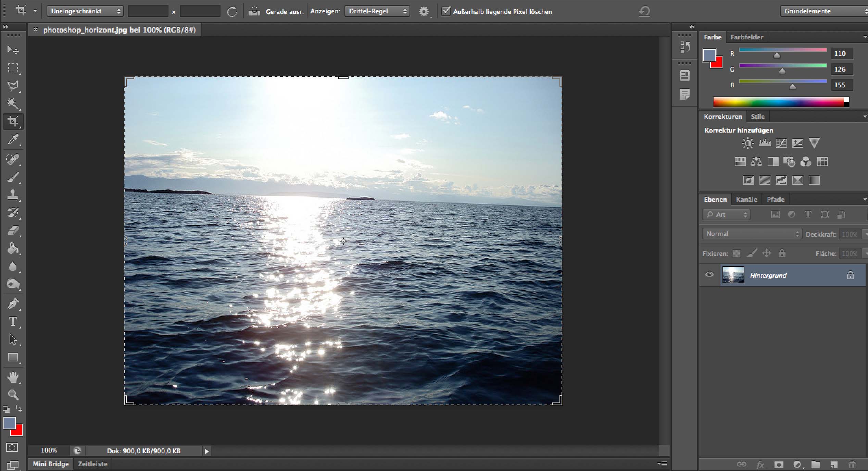Image resolution: width=868 pixels, height=471 pixels.
Task: Open the Normal blend mode dropdown
Action: 752,234
